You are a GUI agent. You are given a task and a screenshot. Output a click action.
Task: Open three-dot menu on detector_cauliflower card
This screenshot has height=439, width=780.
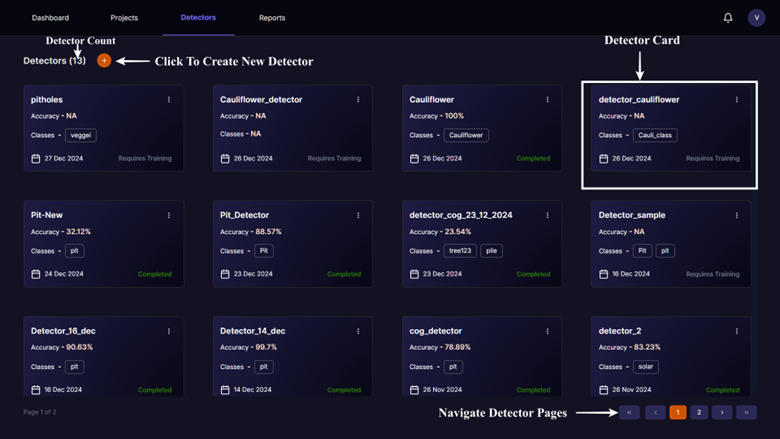(737, 100)
